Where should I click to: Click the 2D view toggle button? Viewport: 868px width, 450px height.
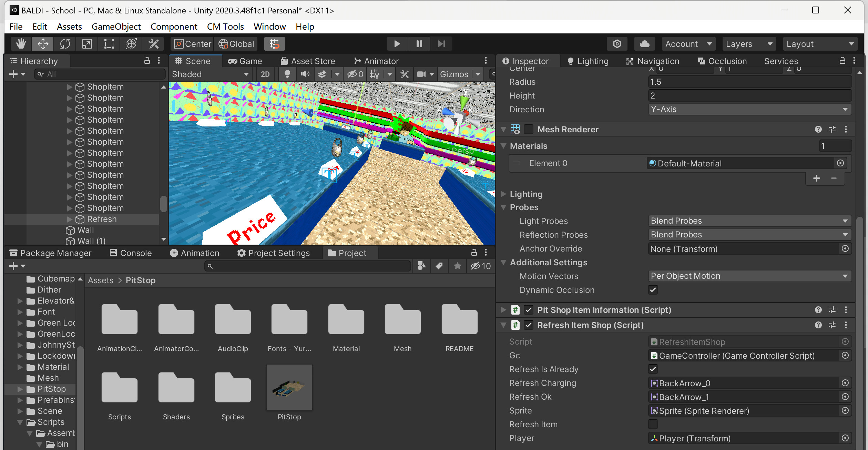(265, 74)
